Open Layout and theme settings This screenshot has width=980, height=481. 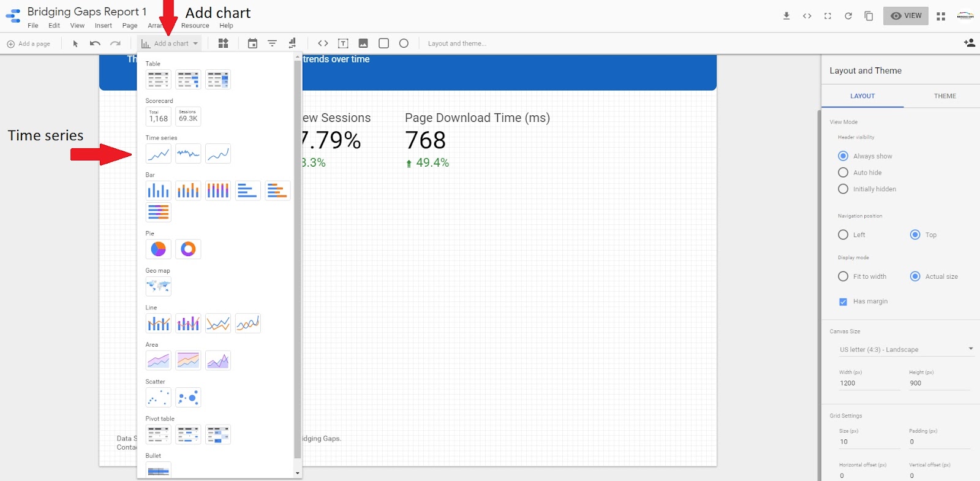click(457, 44)
